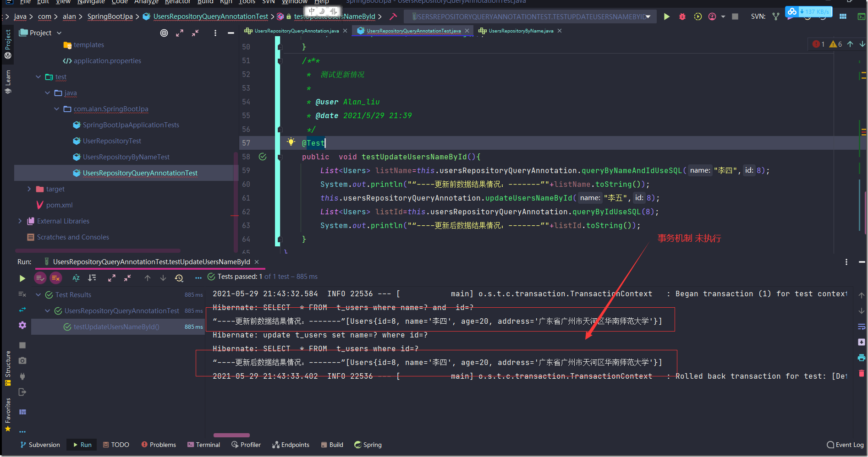Open Subversion tool window

pyautogui.click(x=40, y=445)
